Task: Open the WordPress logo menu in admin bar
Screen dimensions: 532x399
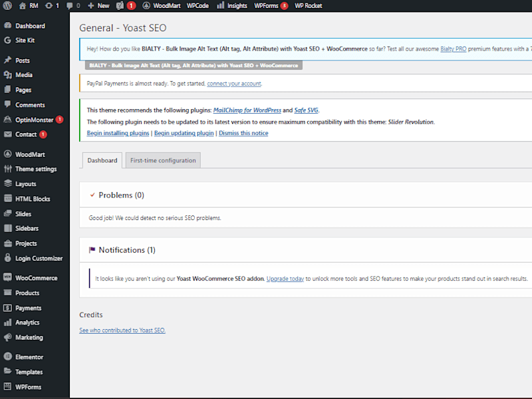Action: coord(7,6)
